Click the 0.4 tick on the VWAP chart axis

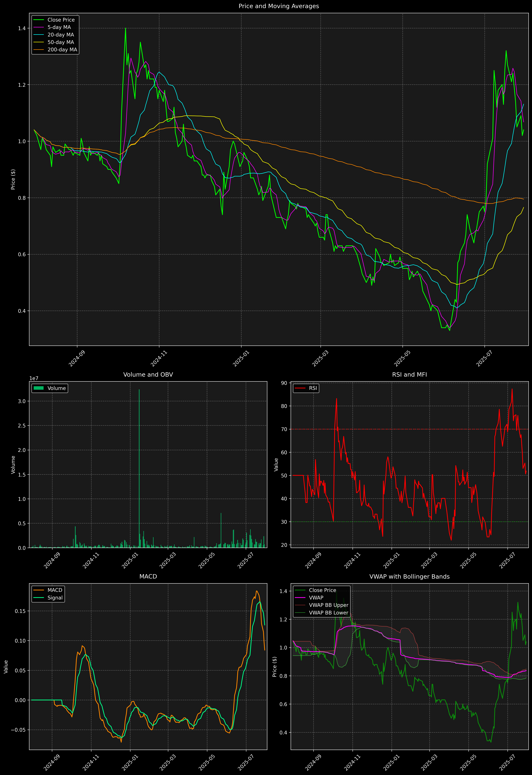tap(283, 733)
